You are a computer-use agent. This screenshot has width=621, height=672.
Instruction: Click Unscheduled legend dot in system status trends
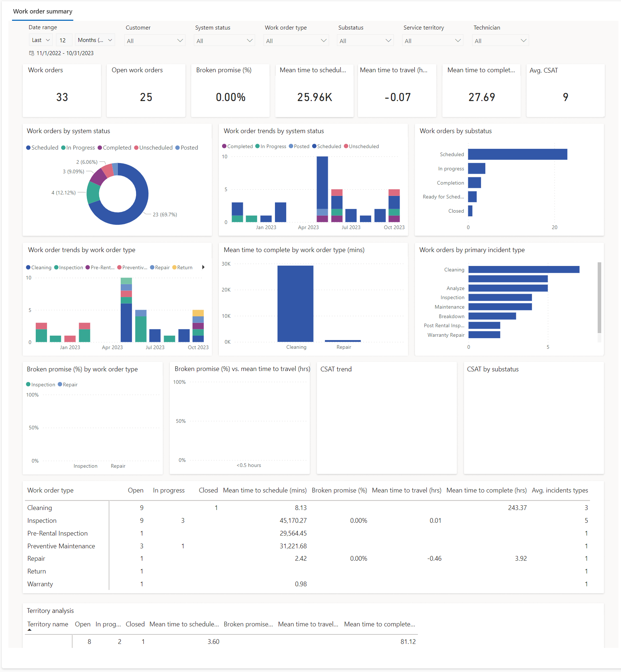346,146
